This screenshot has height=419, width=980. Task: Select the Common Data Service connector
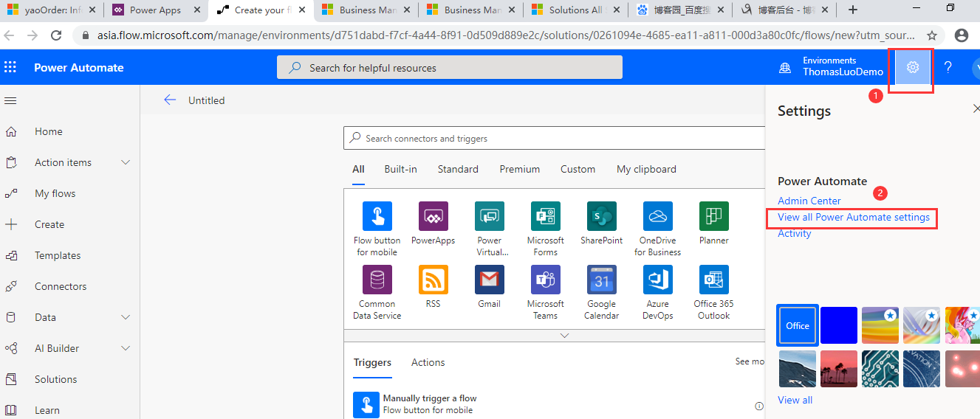[x=377, y=280]
